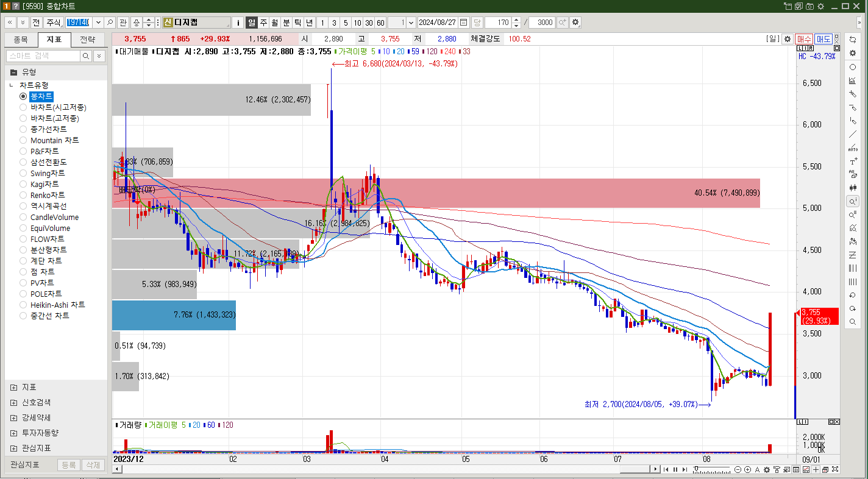
Task: Select the text annotation T tool
Action: pyautogui.click(x=853, y=161)
